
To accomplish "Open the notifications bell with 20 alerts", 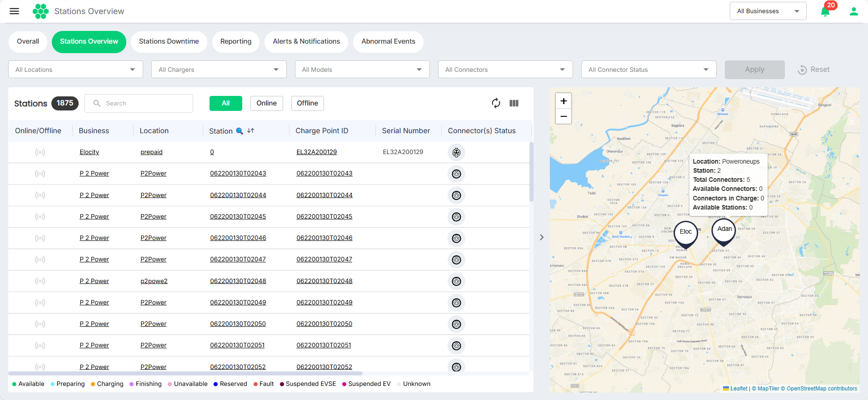I will coord(826,11).
